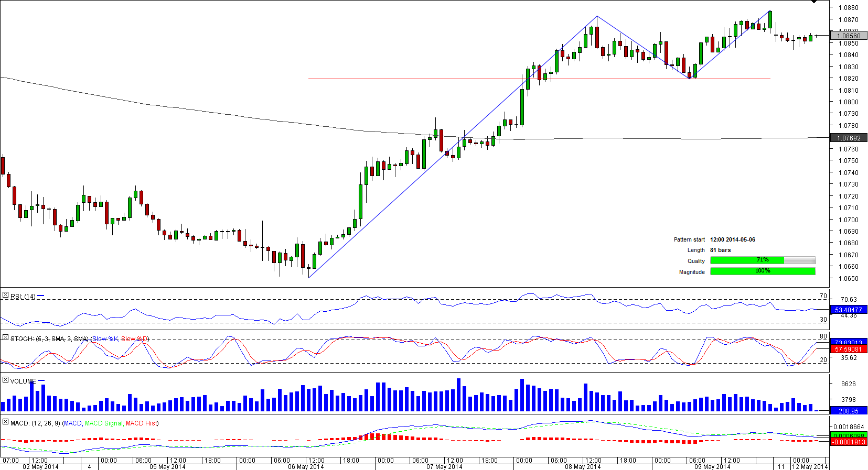The width and height of the screenshot is (868, 470).
Task: Click the black triangle marker at chart top
Action: click(x=814, y=2)
